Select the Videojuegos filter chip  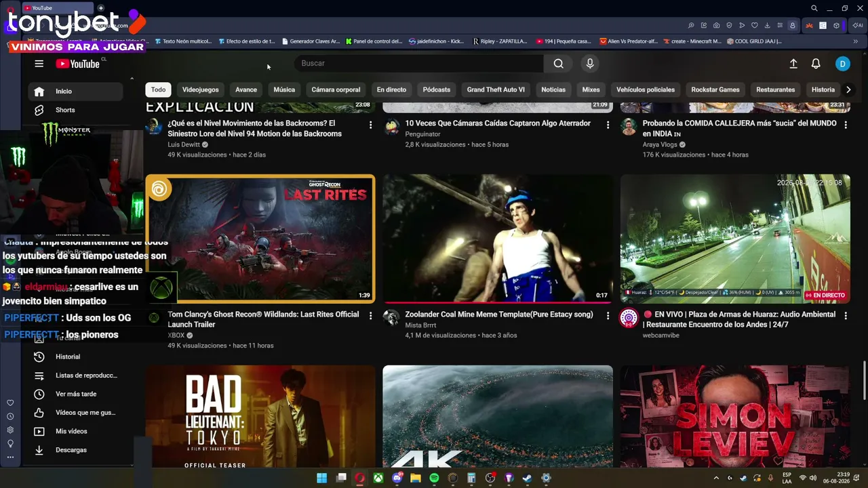click(201, 89)
